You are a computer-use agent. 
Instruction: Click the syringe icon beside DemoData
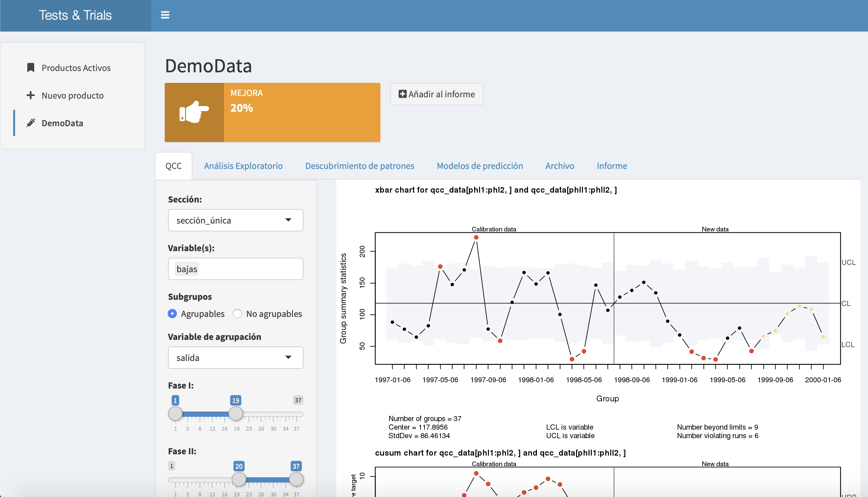point(31,123)
